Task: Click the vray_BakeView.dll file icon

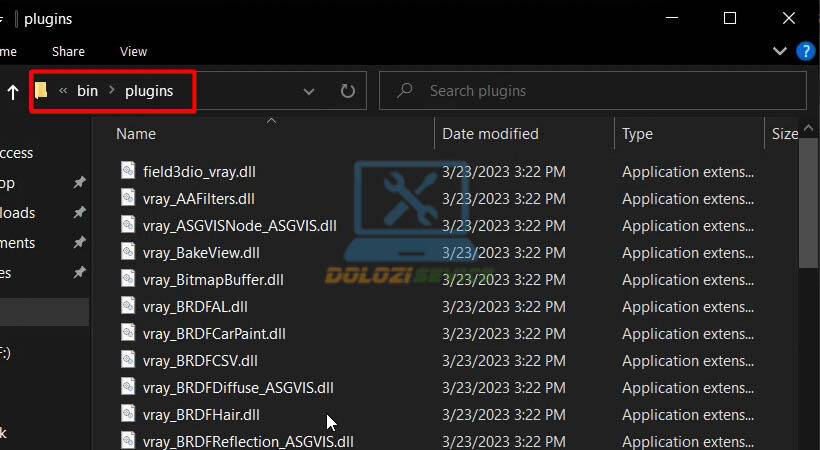Action: pos(128,252)
